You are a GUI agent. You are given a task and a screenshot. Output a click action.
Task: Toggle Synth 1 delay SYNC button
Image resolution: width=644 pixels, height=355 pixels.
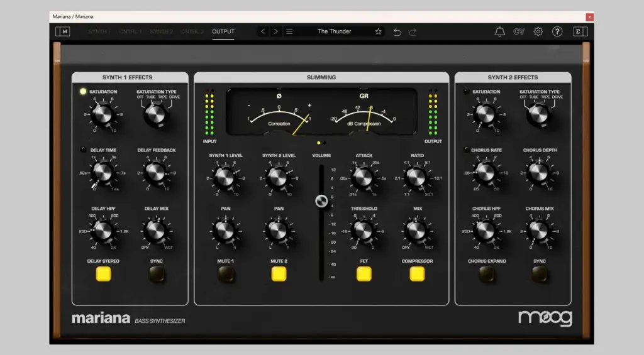(157, 274)
